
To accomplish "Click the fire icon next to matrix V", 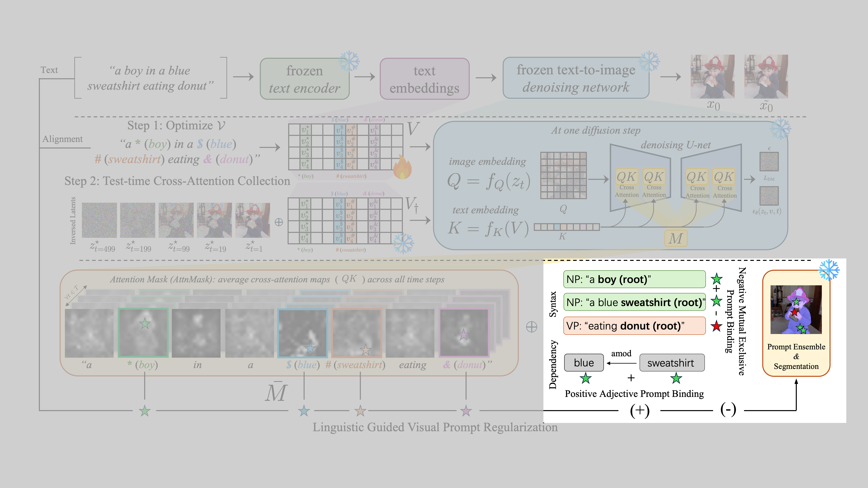I will 402,167.
